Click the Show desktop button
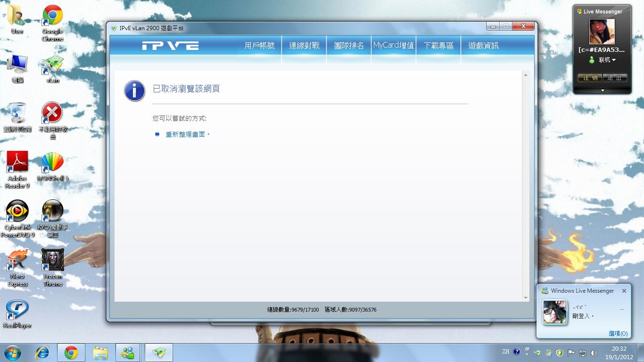The width and height of the screenshot is (644, 362). [640, 353]
